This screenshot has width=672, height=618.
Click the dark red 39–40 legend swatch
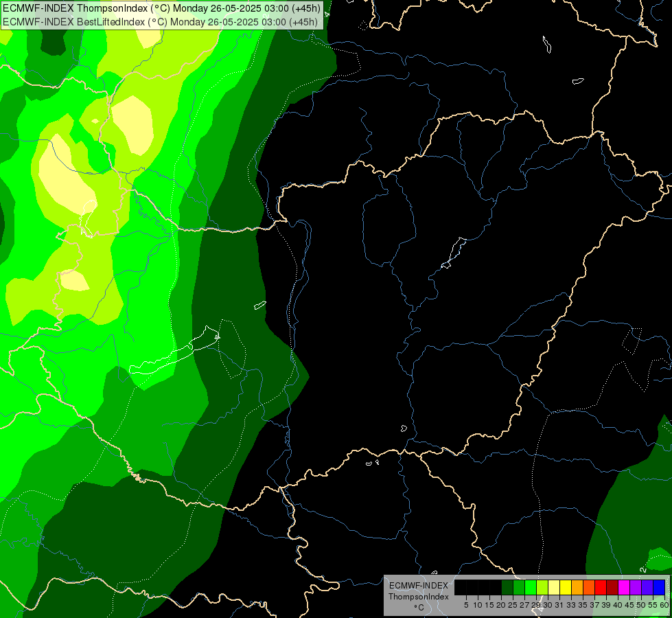pos(612,587)
